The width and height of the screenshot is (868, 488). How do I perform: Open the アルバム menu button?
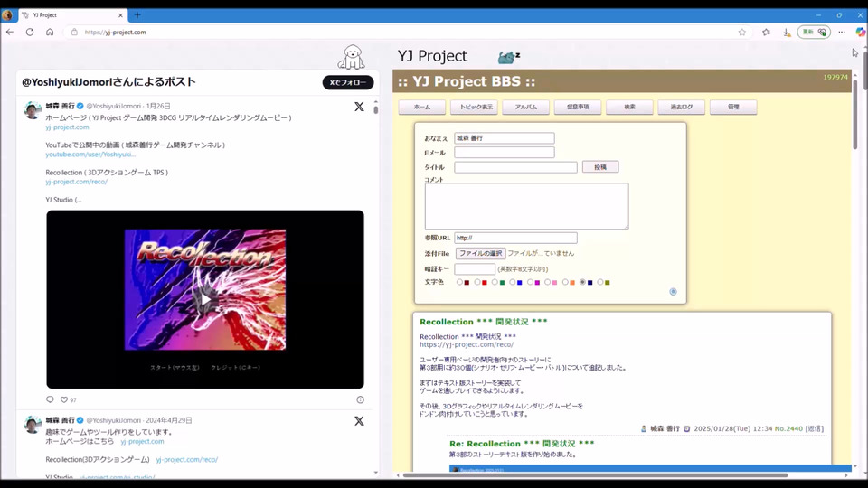tap(526, 107)
